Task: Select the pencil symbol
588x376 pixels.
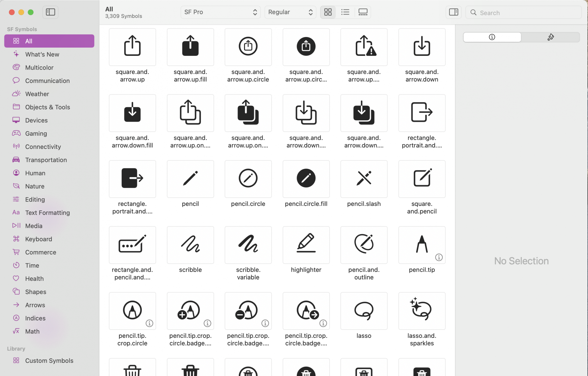Action: [190, 179]
